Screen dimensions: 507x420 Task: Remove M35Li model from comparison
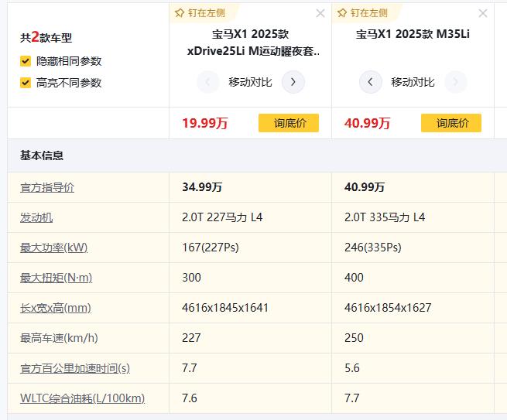483,13
